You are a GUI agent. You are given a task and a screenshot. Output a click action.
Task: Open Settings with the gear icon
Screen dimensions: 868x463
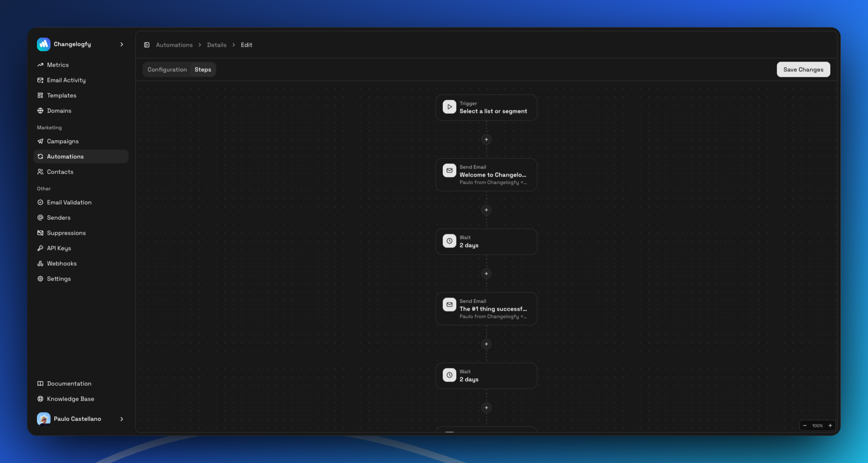40,278
